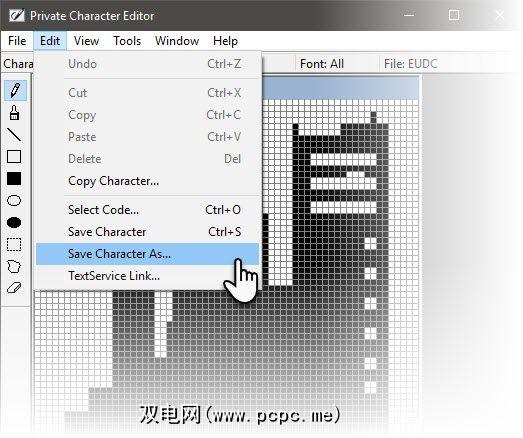Choose the Straight Line tool
This screenshot has height=438, width=523.
point(14,134)
